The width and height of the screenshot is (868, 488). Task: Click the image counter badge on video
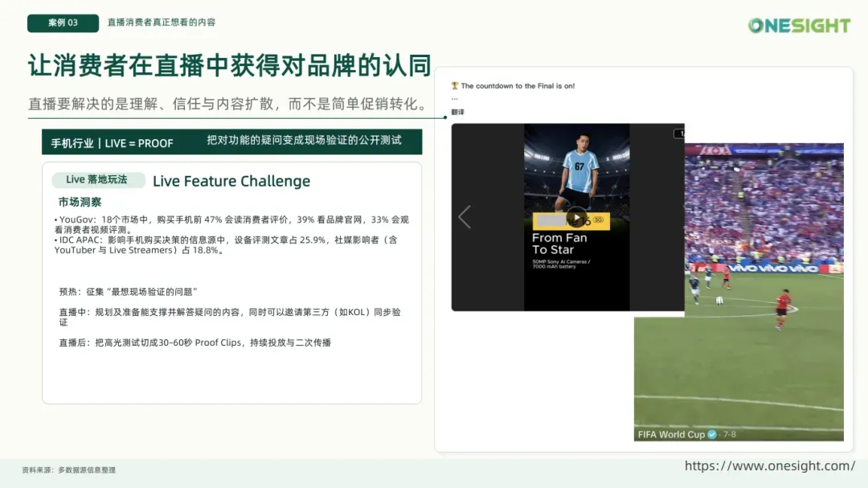(679, 133)
